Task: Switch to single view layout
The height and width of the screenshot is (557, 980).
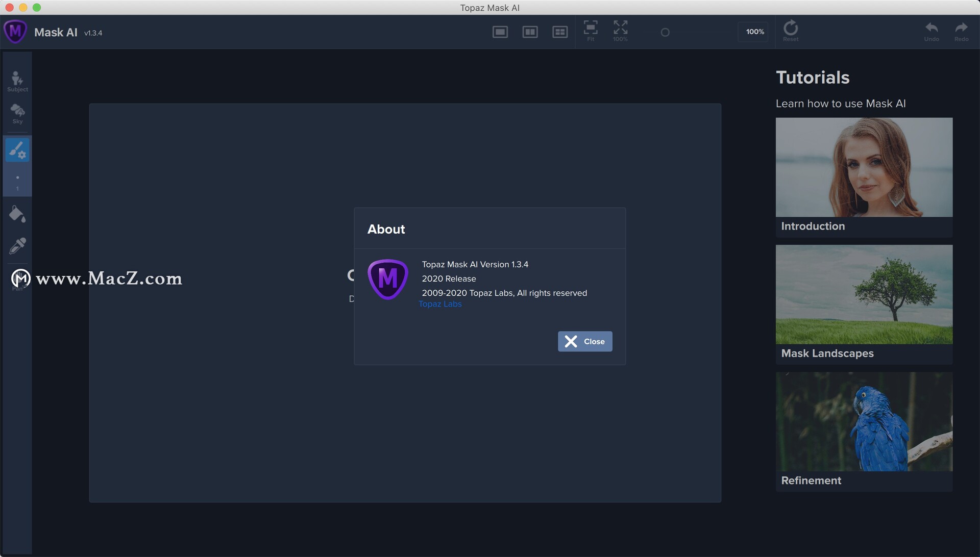Action: tap(500, 32)
